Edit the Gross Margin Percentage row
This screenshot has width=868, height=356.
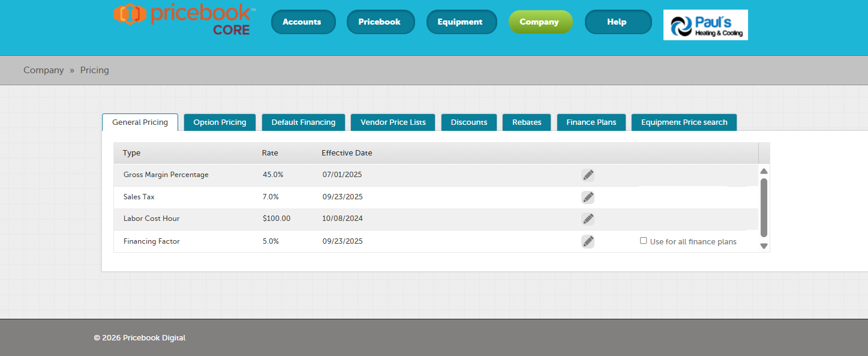click(588, 175)
